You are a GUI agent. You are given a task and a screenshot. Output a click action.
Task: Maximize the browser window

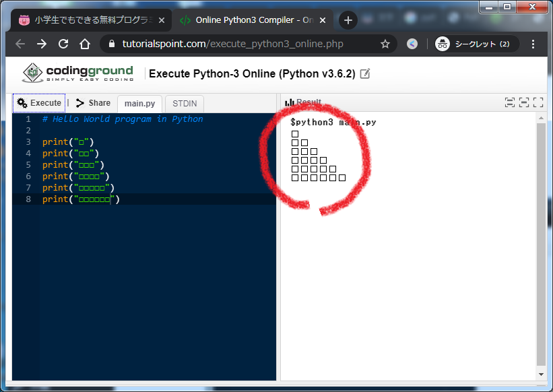pos(507,7)
